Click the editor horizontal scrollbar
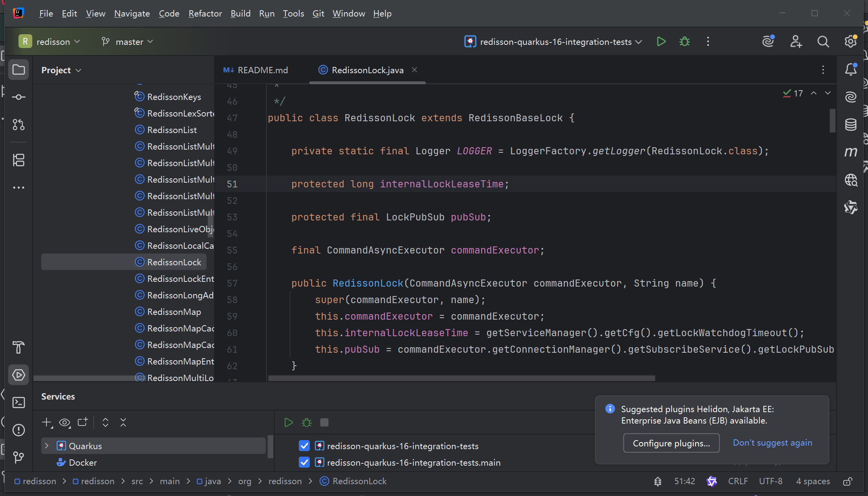The height and width of the screenshot is (496, 868). click(461, 378)
